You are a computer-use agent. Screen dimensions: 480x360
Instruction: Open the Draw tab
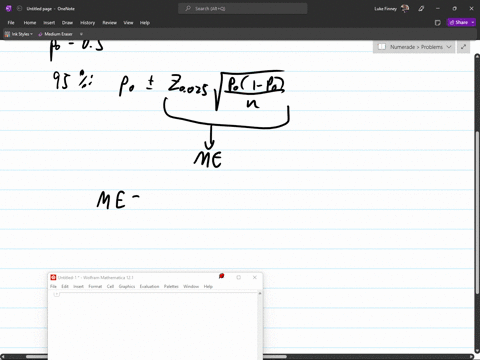pyautogui.click(x=67, y=23)
